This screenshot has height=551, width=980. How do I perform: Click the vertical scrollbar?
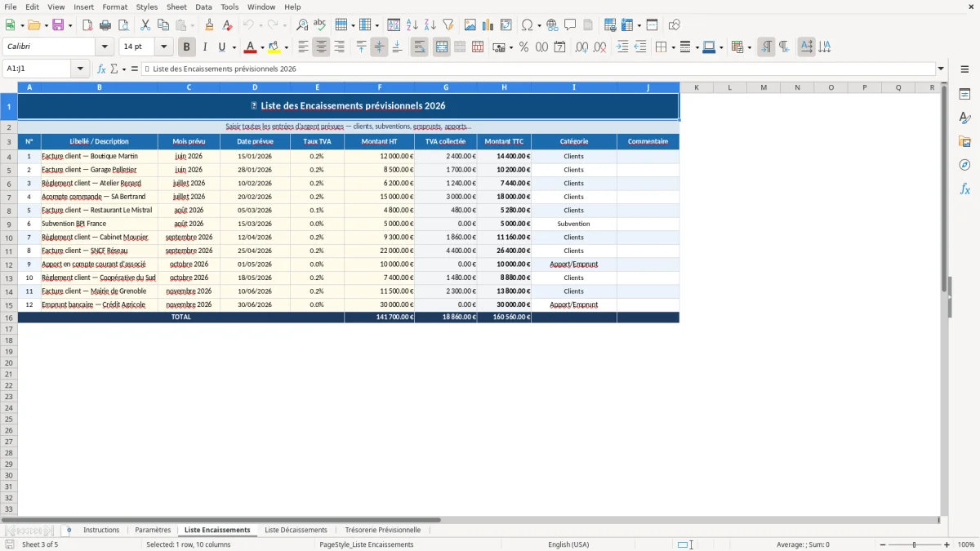click(944, 298)
